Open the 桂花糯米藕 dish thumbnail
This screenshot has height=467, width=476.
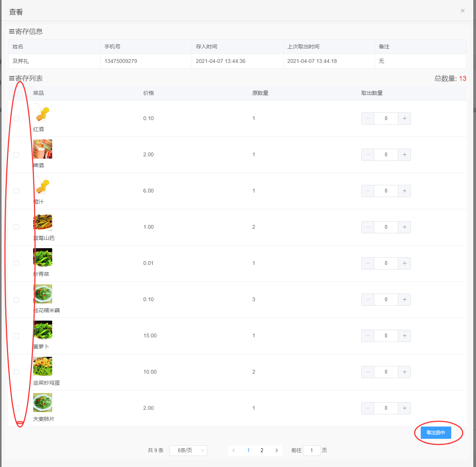(x=43, y=294)
